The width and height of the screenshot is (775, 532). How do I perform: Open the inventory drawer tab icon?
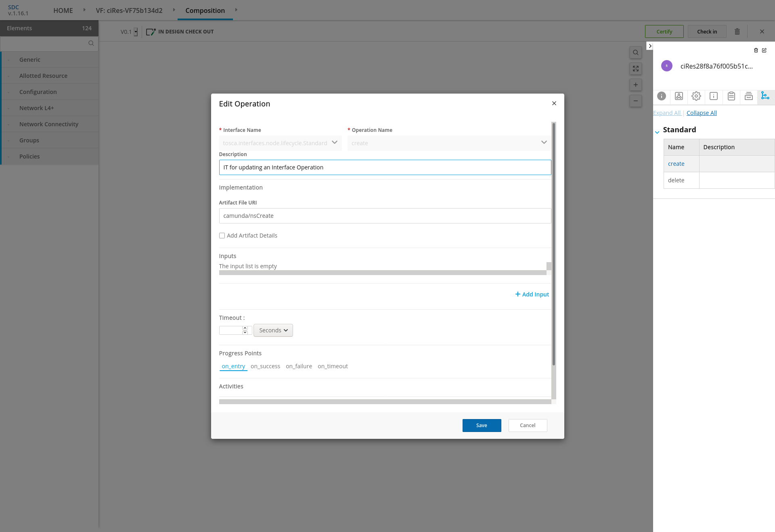tap(748, 96)
